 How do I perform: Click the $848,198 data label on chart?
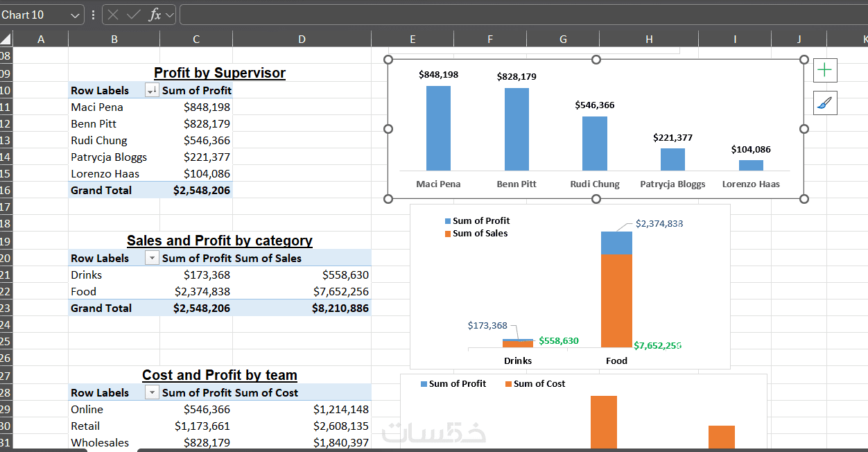click(x=438, y=75)
